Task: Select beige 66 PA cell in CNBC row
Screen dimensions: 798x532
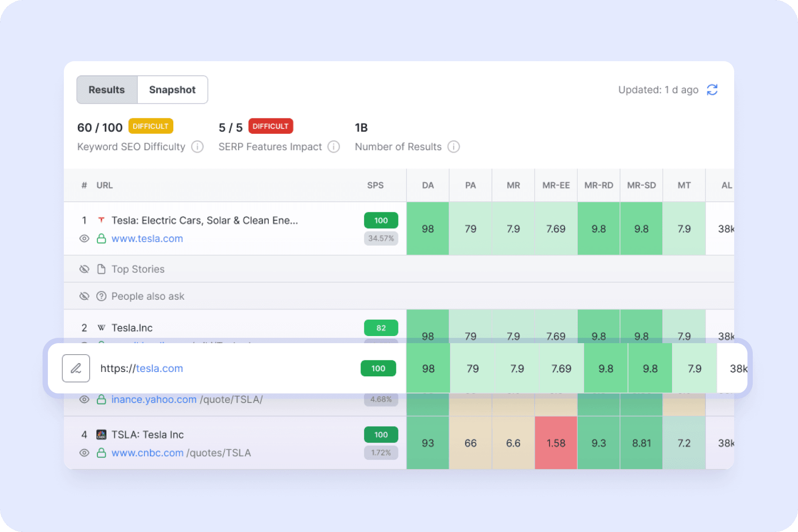Action: tap(470, 443)
